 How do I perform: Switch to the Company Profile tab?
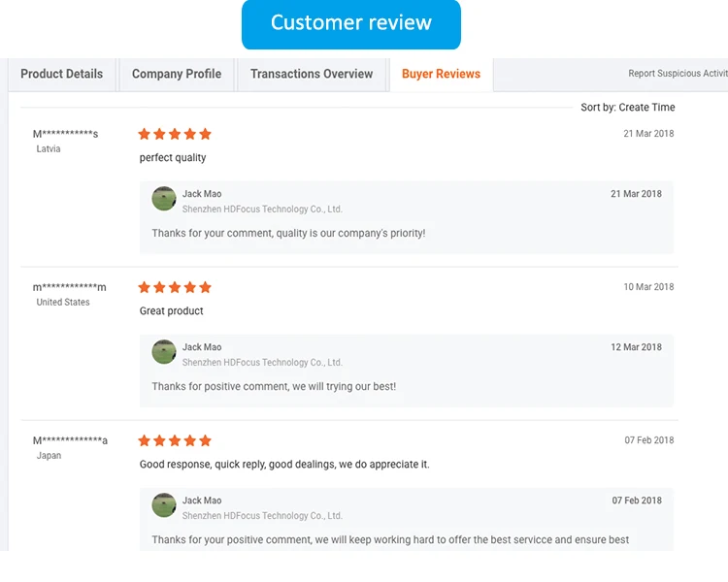pos(177,74)
